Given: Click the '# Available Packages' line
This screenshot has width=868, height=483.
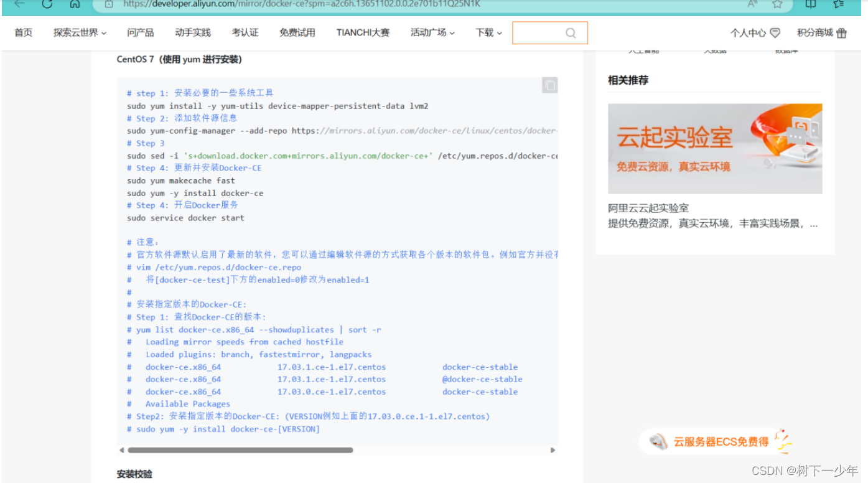Looking at the screenshot, I should click(x=179, y=404).
